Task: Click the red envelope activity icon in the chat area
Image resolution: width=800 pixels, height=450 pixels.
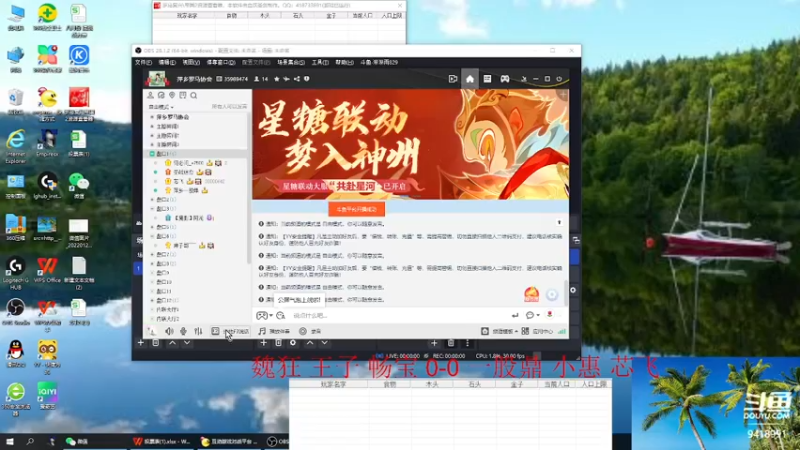Action: point(532,294)
